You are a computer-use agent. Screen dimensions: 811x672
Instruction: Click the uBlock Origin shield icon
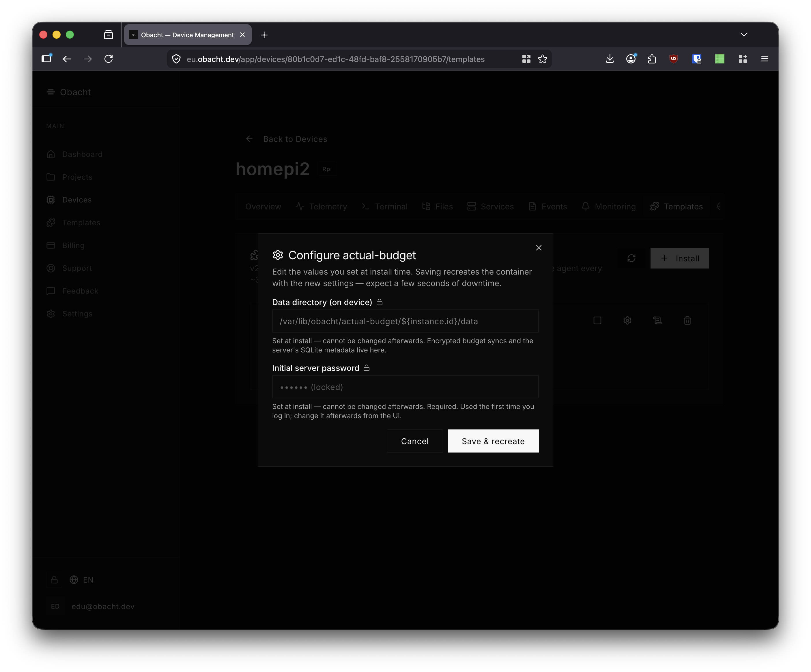[674, 59]
